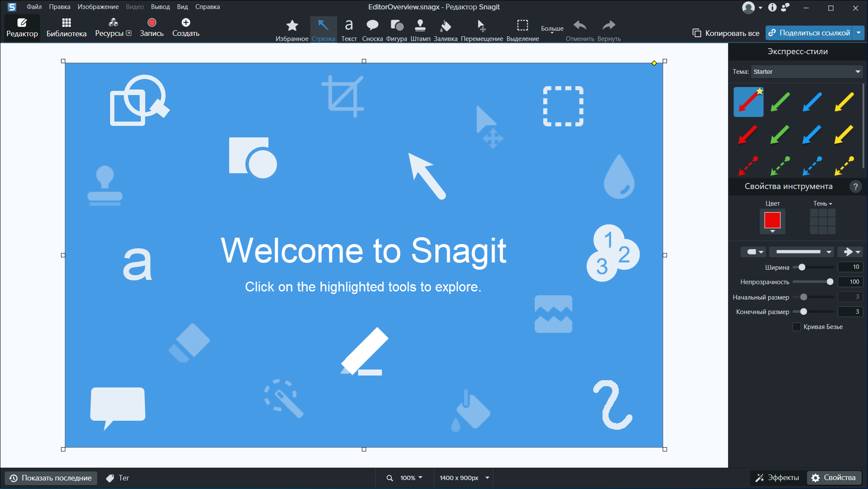Click the shadow direction grid
Screen dimensions: 868x489
click(x=823, y=221)
